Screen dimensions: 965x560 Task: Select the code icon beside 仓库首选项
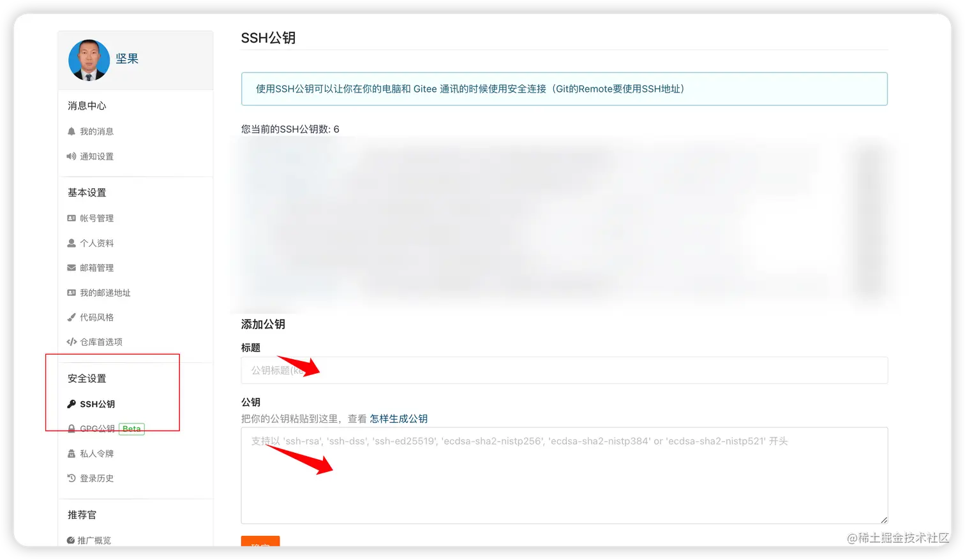pos(71,342)
